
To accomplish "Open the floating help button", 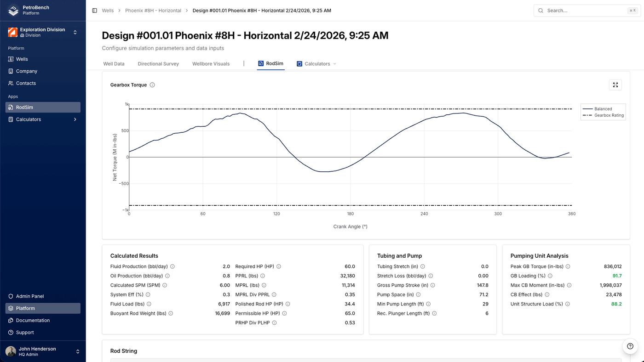I will pyautogui.click(x=629, y=346).
